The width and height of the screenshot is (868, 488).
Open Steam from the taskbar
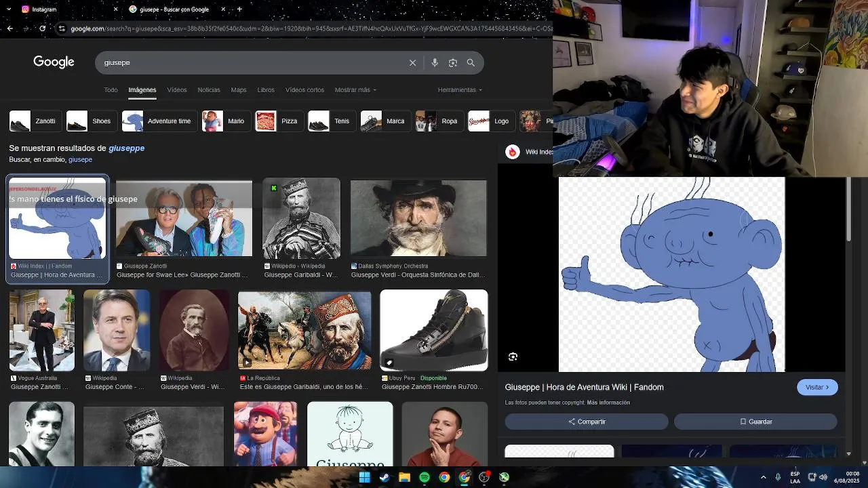click(384, 477)
